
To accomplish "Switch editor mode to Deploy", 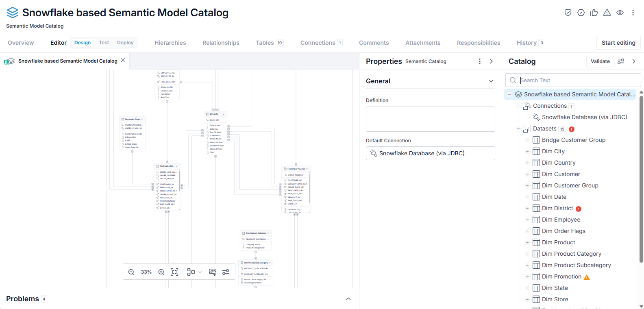I will point(125,43).
